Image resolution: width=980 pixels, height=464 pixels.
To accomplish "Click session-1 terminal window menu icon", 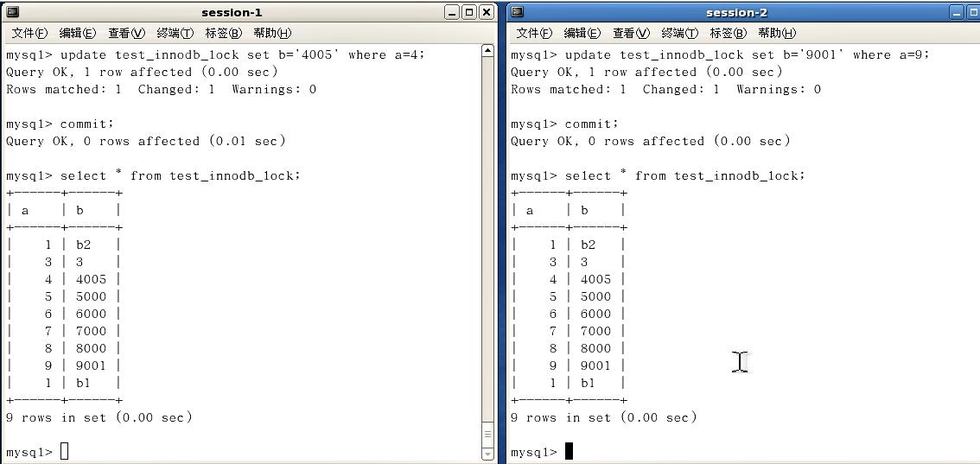I will (12, 12).
